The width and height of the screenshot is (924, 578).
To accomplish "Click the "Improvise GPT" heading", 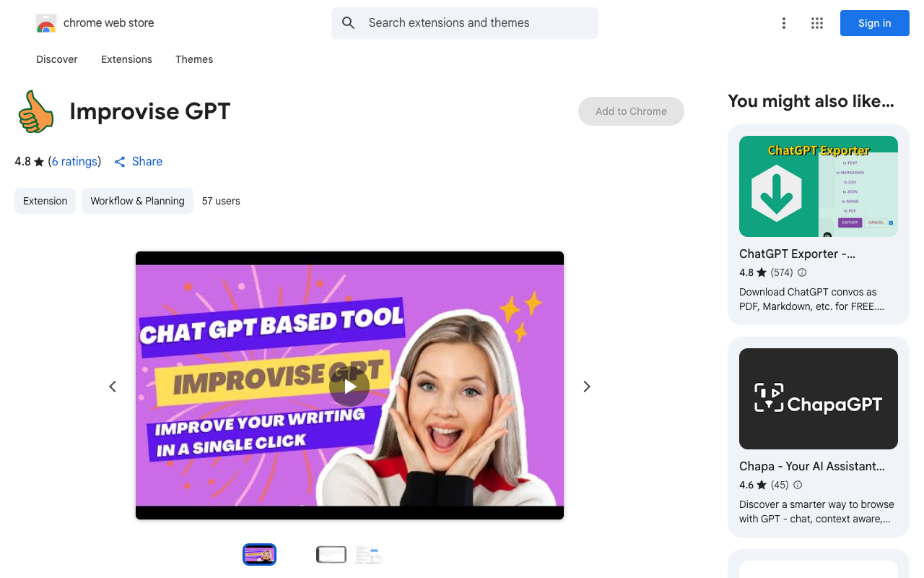I will click(x=150, y=111).
